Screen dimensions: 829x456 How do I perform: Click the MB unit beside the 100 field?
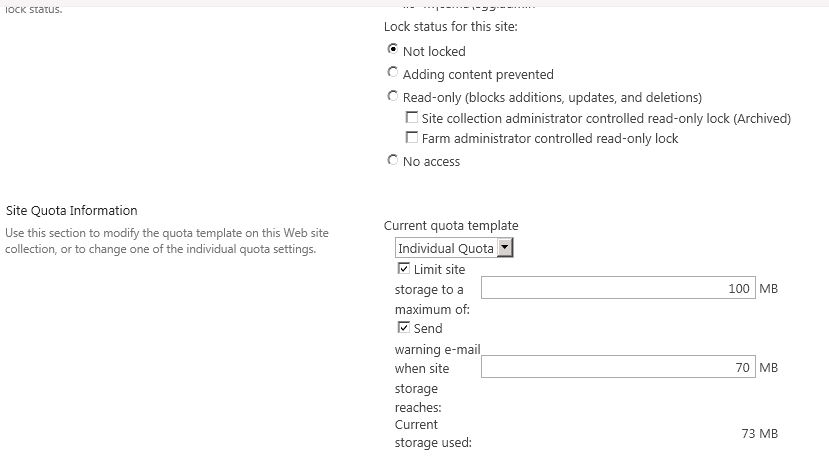(x=768, y=289)
